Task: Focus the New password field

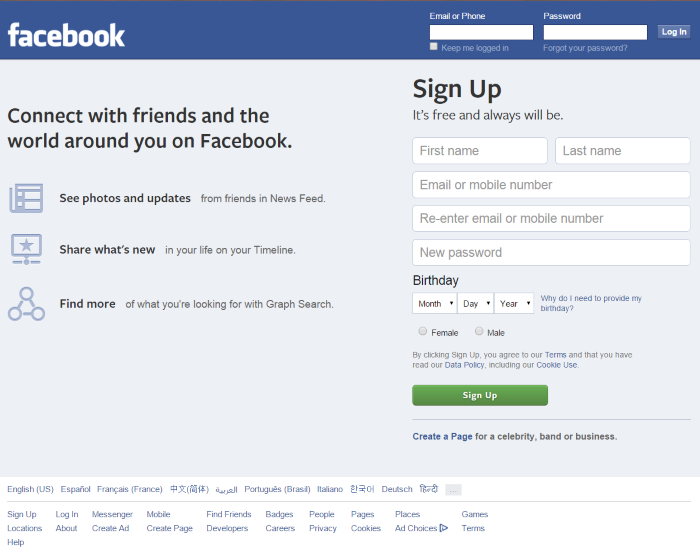Action: click(x=551, y=253)
